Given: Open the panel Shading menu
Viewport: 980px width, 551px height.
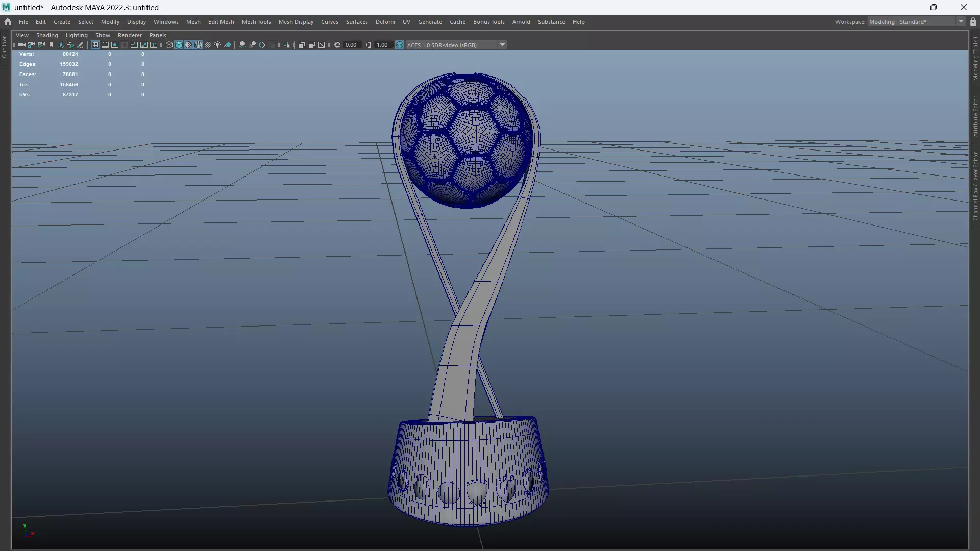Looking at the screenshot, I should coord(47,35).
